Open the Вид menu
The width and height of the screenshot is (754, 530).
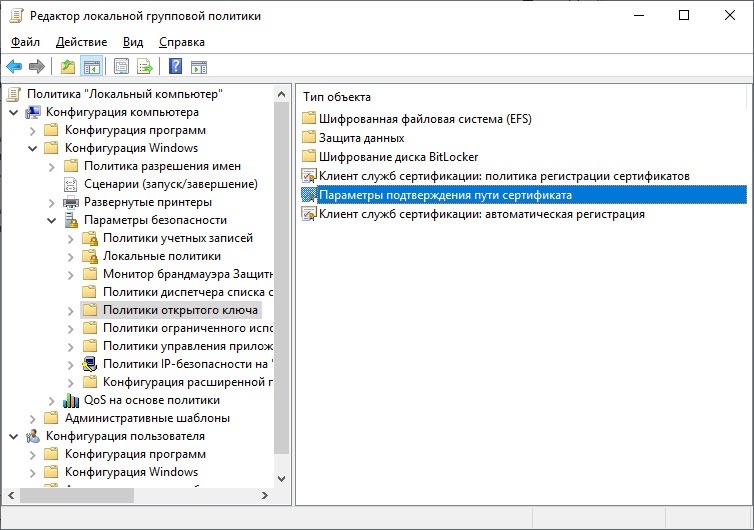133,42
